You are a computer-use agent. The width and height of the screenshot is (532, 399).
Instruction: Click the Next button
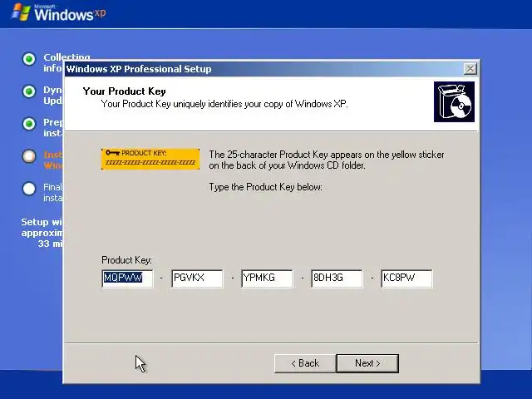coord(367,363)
